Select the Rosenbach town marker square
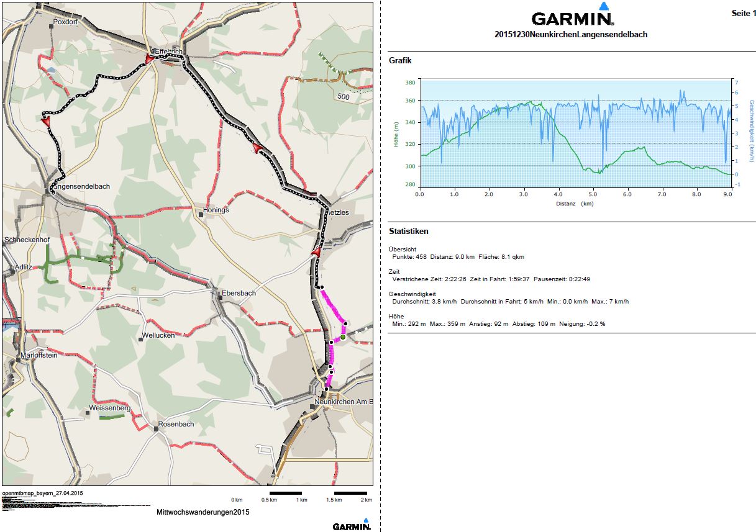 click(x=155, y=428)
